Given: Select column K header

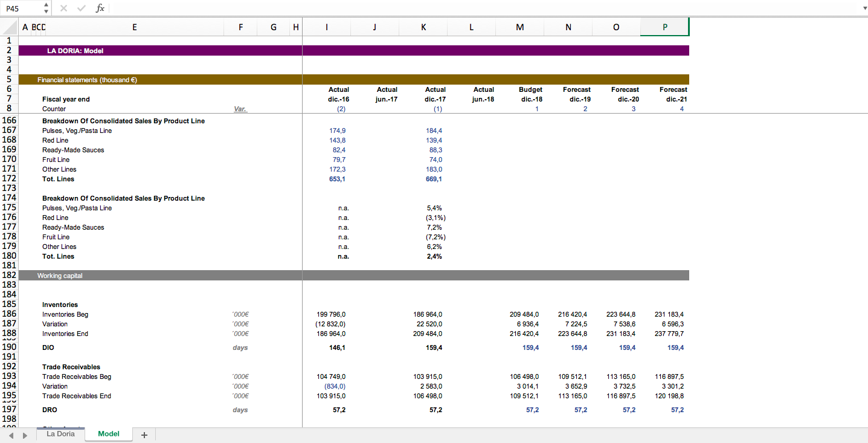Looking at the screenshot, I should 423,27.
